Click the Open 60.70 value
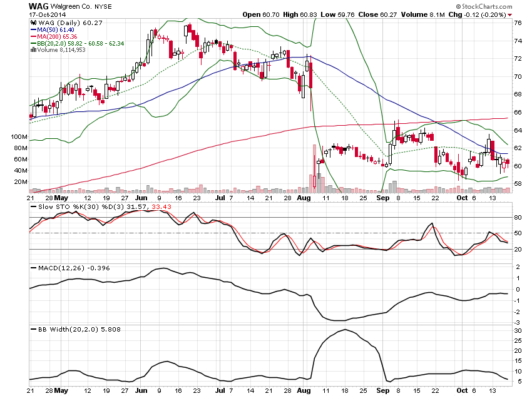This screenshot has width=532, height=396. pyautogui.click(x=261, y=14)
